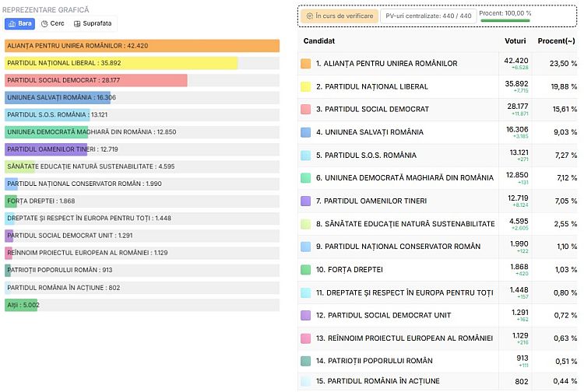This screenshot has height=392, width=584.
Task: Click the red Partidul Social Democrat bar
Action: (x=96, y=80)
